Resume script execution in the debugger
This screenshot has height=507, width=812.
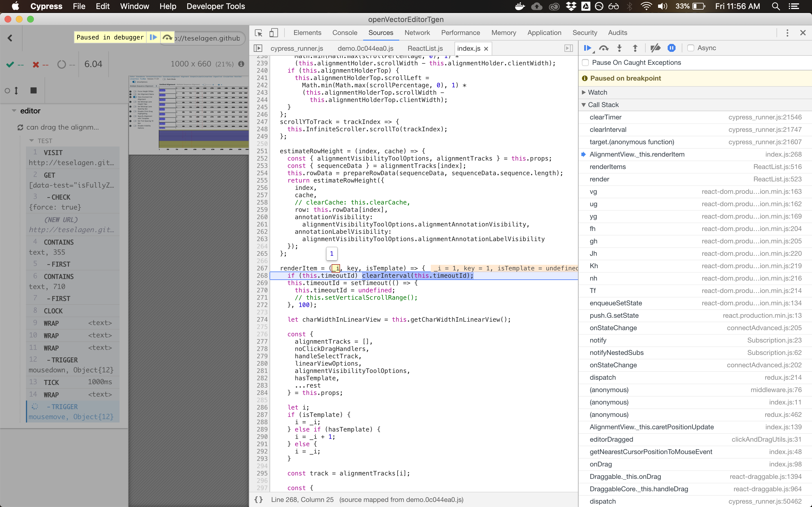[x=588, y=48]
